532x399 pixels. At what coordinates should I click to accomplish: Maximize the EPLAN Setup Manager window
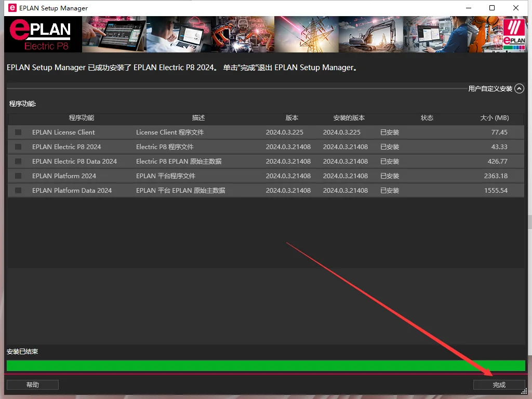click(x=492, y=8)
